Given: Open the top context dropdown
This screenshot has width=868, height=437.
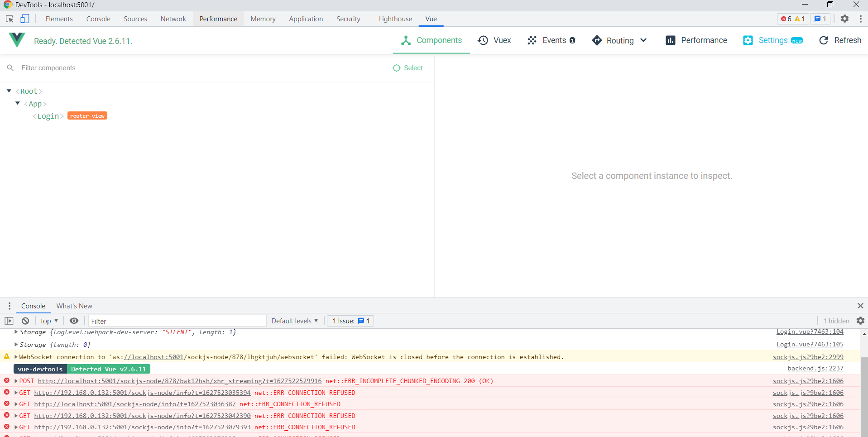Looking at the screenshot, I should (x=49, y=321).
